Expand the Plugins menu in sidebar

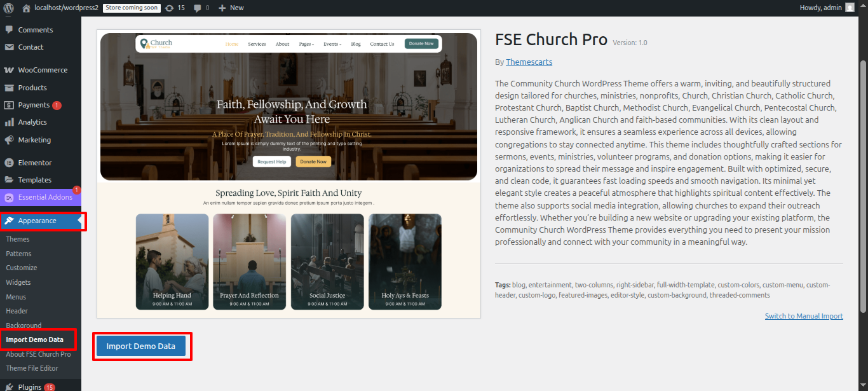click(x=30, y=387)
